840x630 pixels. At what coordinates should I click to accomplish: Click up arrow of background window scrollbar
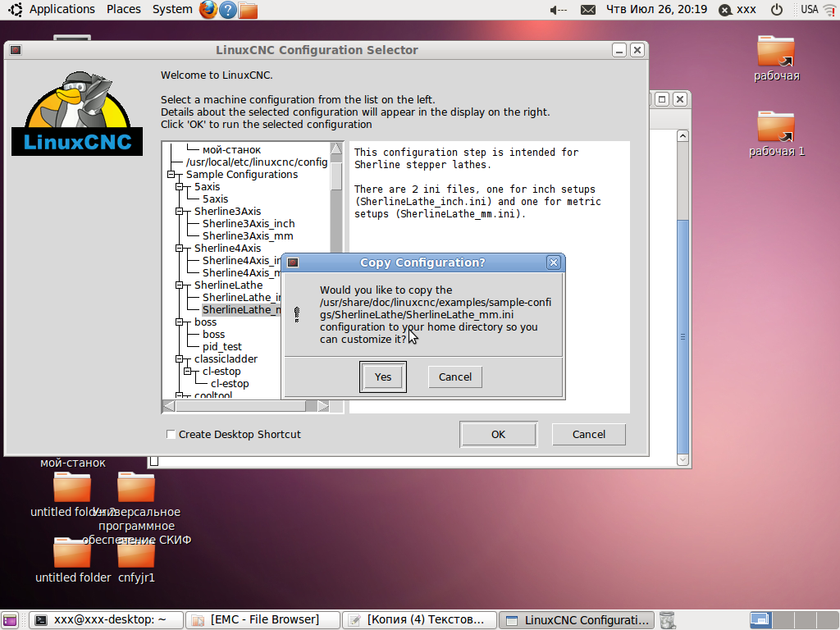tap(682, 136)
